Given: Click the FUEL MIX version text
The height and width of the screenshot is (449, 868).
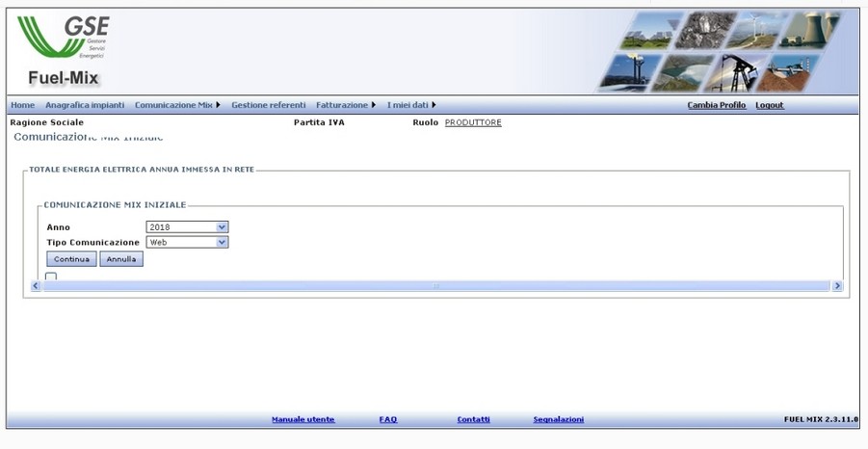Looking at the screenshot, I should (821, 419).
